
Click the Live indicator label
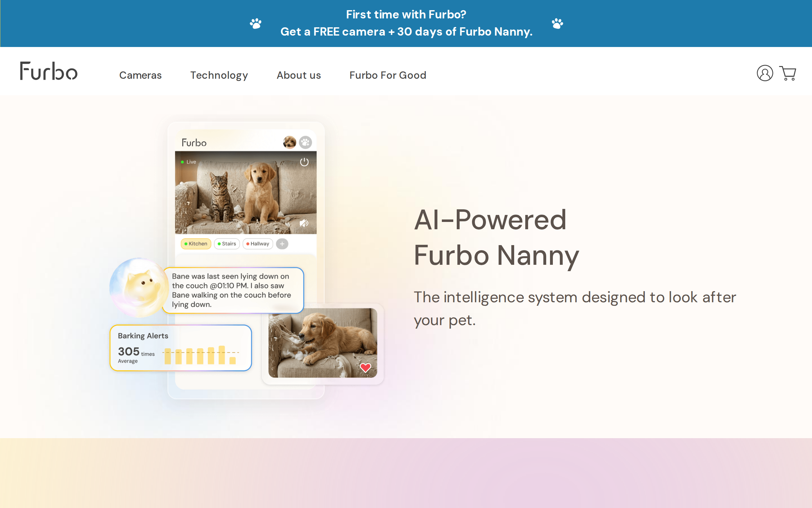click(189, 162)
